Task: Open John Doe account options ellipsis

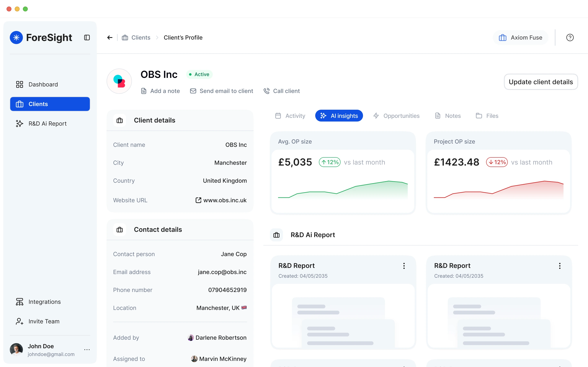Action: coord(87,349)
